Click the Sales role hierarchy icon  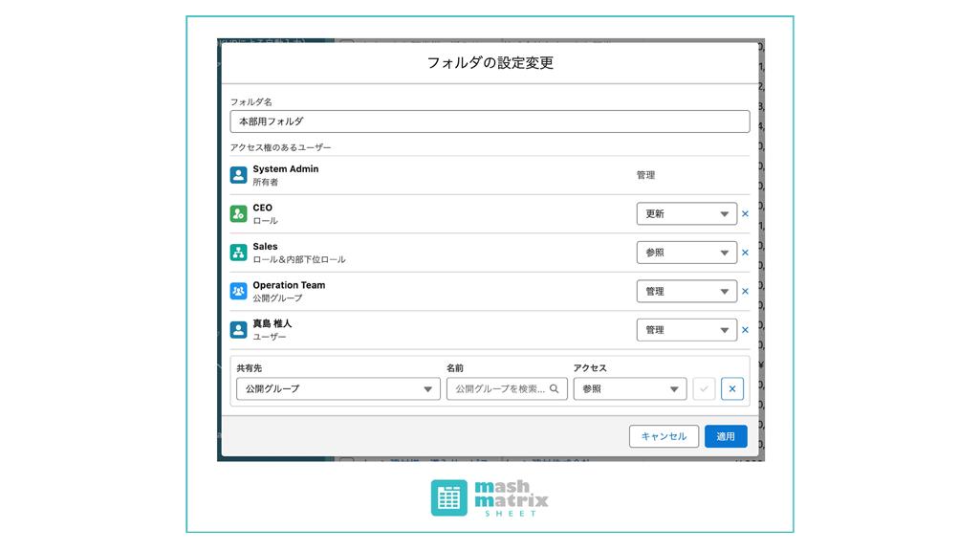[x=238, y=253]
